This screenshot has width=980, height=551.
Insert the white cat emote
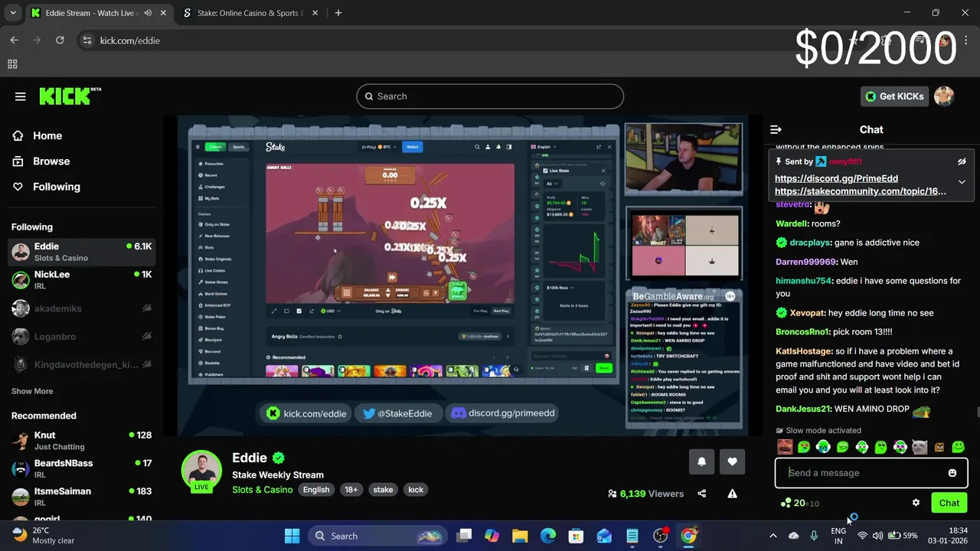tap(920, 447)
